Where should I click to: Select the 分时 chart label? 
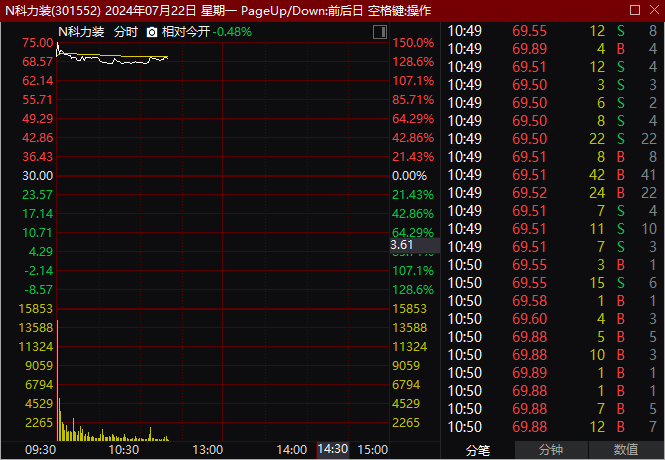(126, 32)
